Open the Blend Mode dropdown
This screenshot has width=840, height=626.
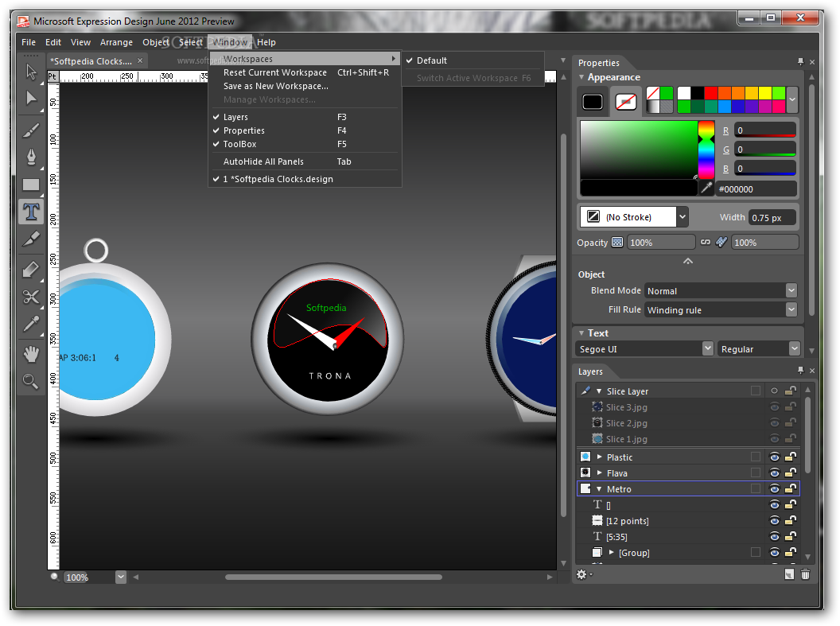[791, 290]
